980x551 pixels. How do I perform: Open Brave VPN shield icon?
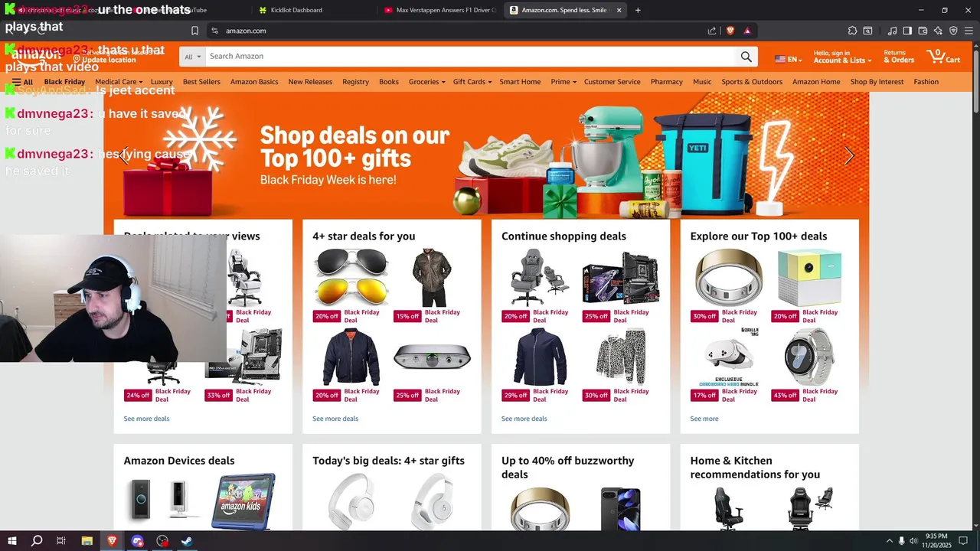click(953, 31)
